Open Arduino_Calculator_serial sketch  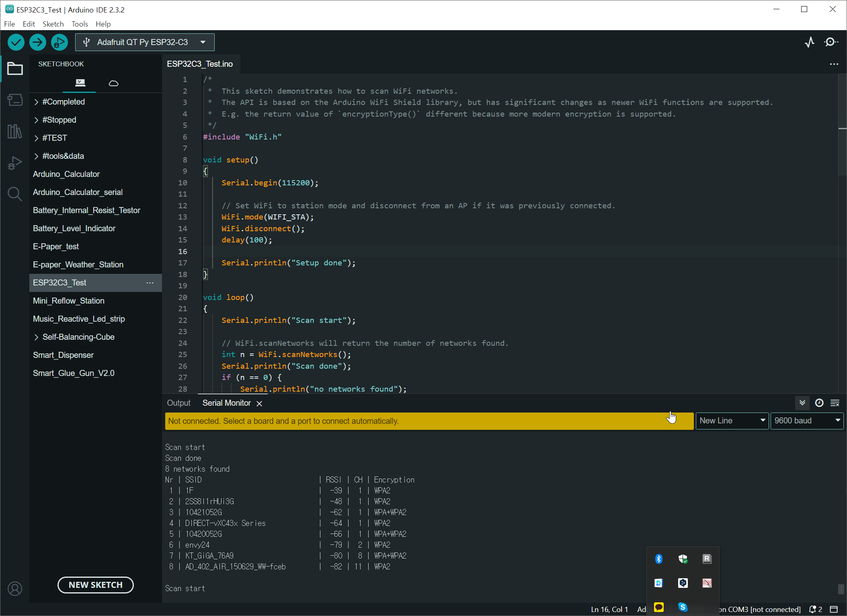click(96, 192)
